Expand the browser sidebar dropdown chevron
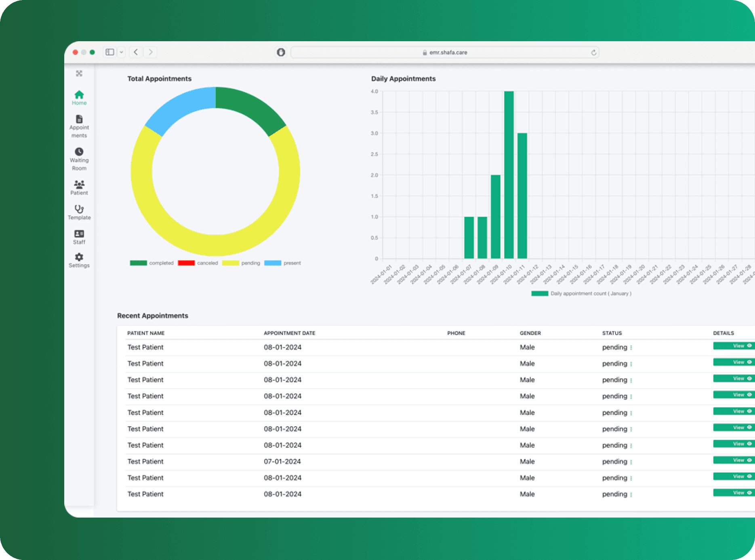 pos(121,52)
